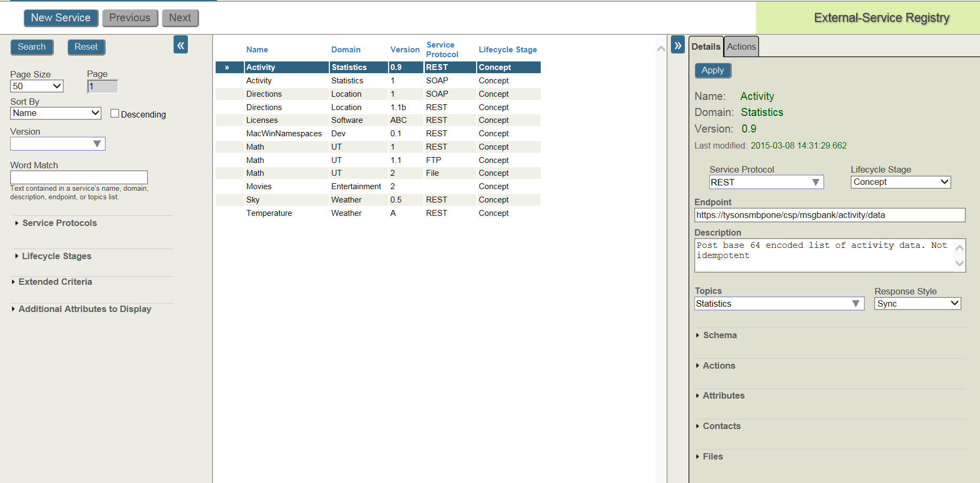Collapse the left search panel arrow icon

[x=180, y=45]
